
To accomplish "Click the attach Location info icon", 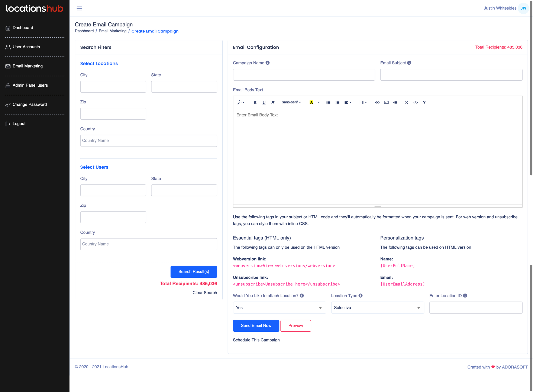I will pyautogui.click(x=302, y=296).
